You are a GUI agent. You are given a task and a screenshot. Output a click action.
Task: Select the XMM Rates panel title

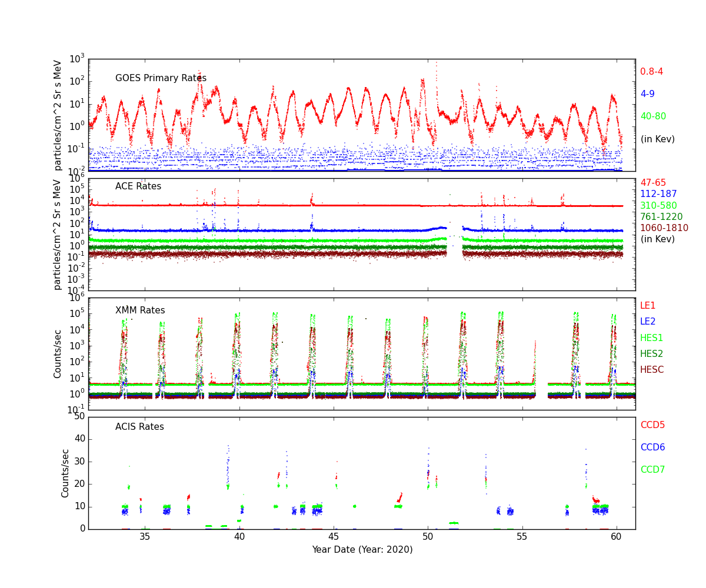point(140,310)
